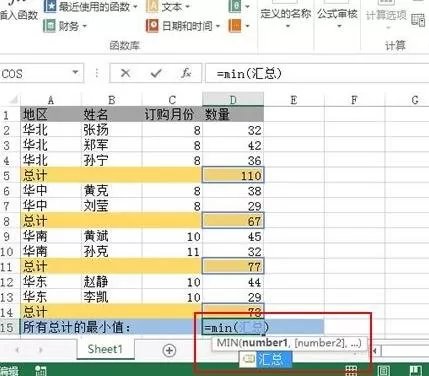Screen dimensions: 429x376
Task: Click cell D15 with =min(汇总) formula
Action: 233,327
